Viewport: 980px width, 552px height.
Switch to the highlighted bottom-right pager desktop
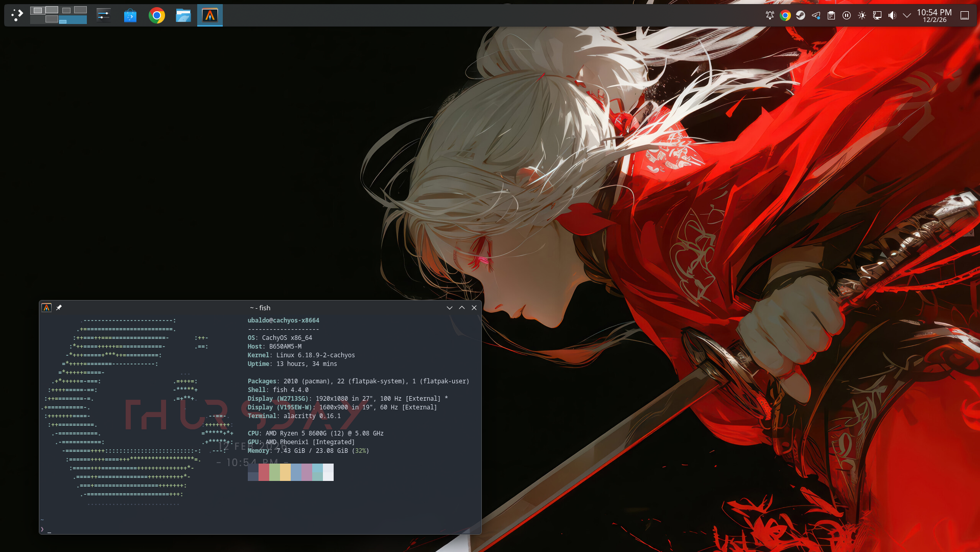[73, 20]
